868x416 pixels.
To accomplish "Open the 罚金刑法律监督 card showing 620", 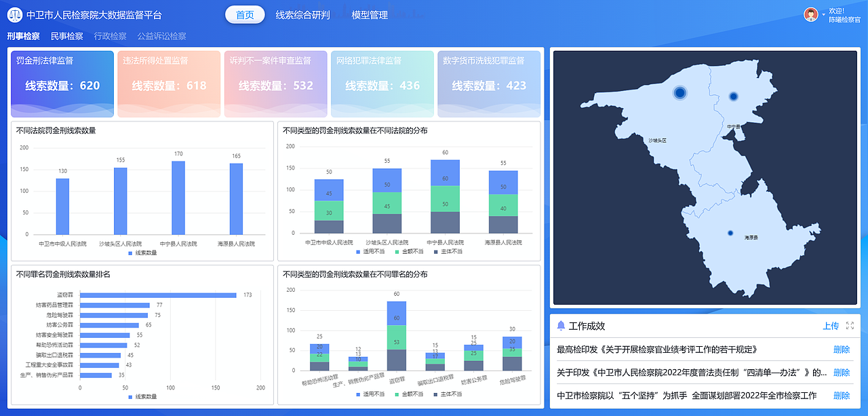I will [62, 83].
